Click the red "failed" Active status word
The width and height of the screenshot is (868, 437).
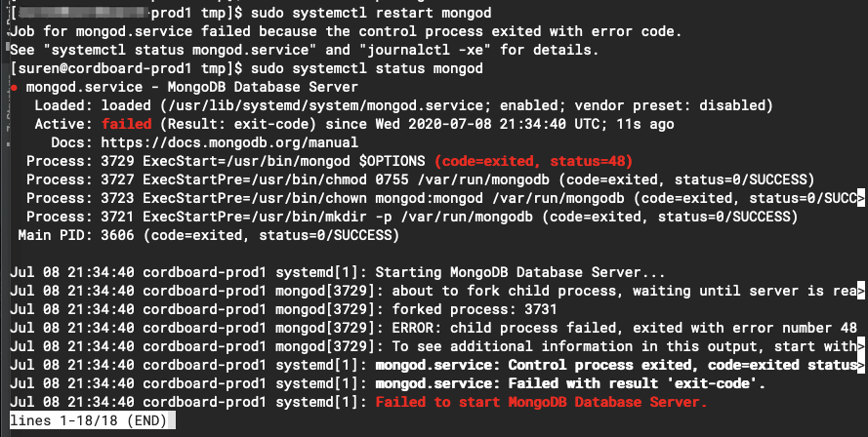[126, 124]
